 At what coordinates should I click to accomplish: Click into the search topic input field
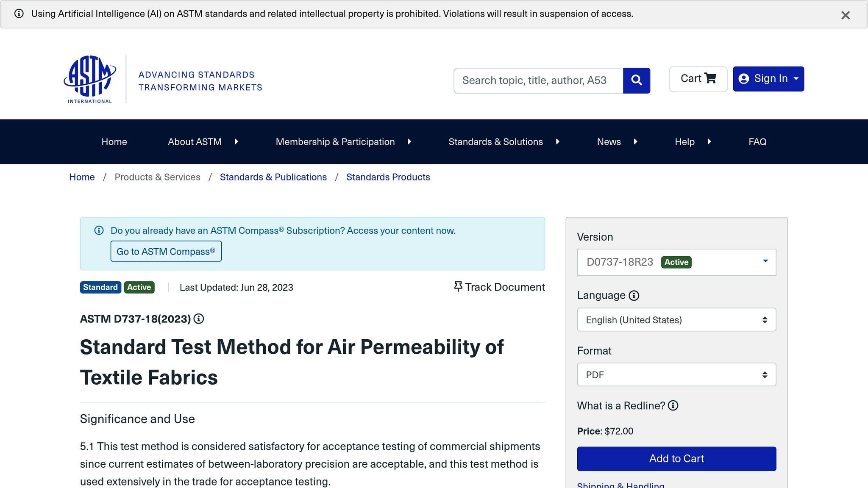pos(538,80)
